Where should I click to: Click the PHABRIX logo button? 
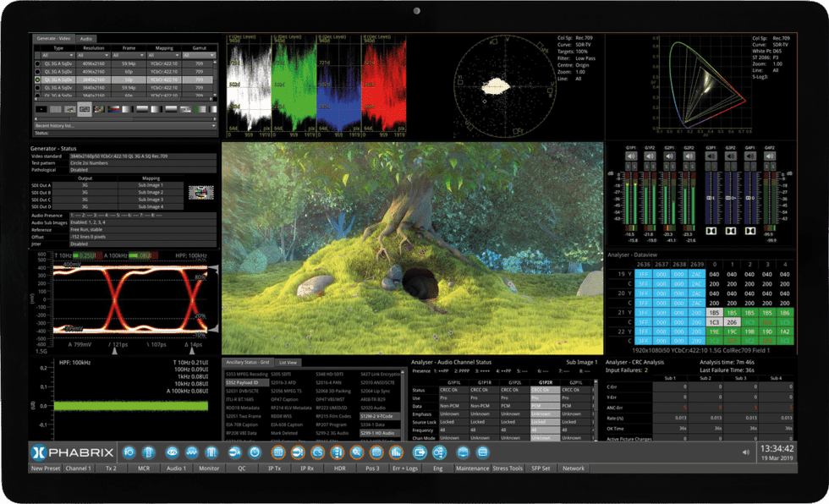[71, 452]
